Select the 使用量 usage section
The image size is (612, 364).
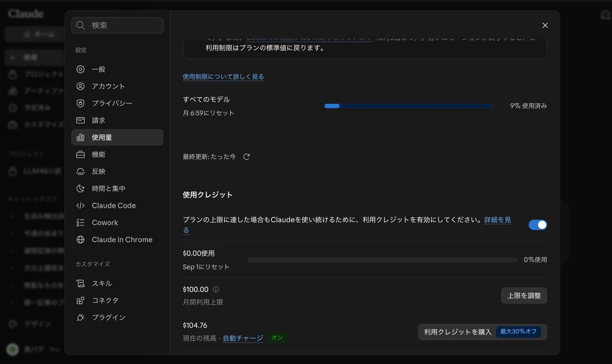(x=117, y=138)
